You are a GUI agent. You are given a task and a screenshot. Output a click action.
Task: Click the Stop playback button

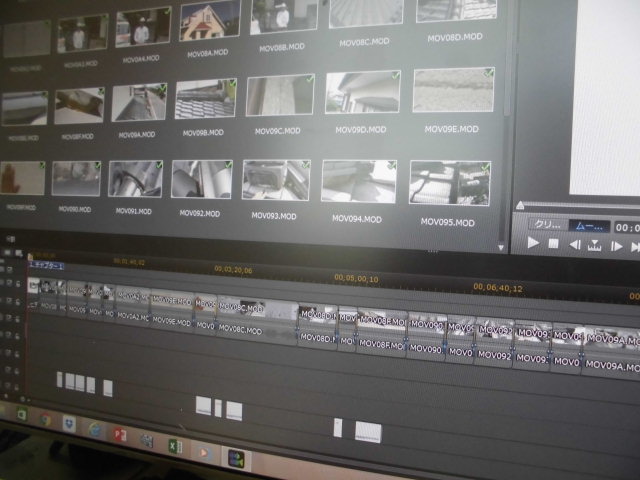(x=553, y=243)
